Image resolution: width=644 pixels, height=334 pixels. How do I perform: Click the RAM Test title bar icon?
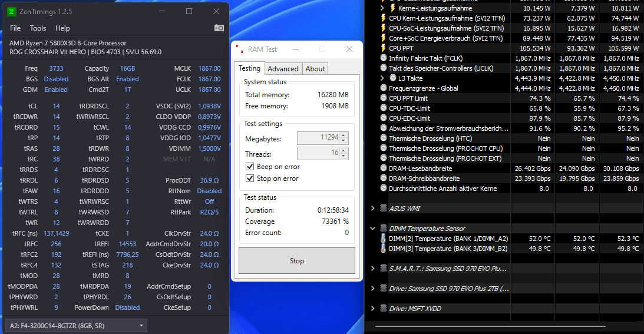tap(239, 49)
